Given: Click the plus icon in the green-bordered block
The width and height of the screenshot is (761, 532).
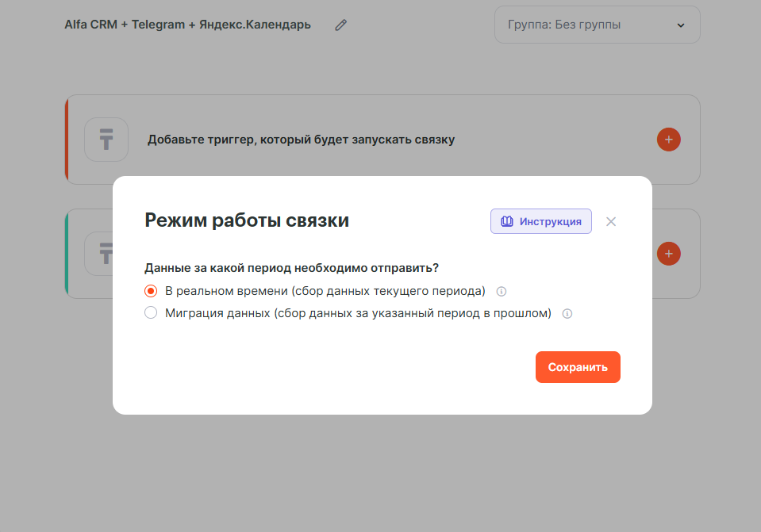Looking at the screenshot, I should click(668, 254).
